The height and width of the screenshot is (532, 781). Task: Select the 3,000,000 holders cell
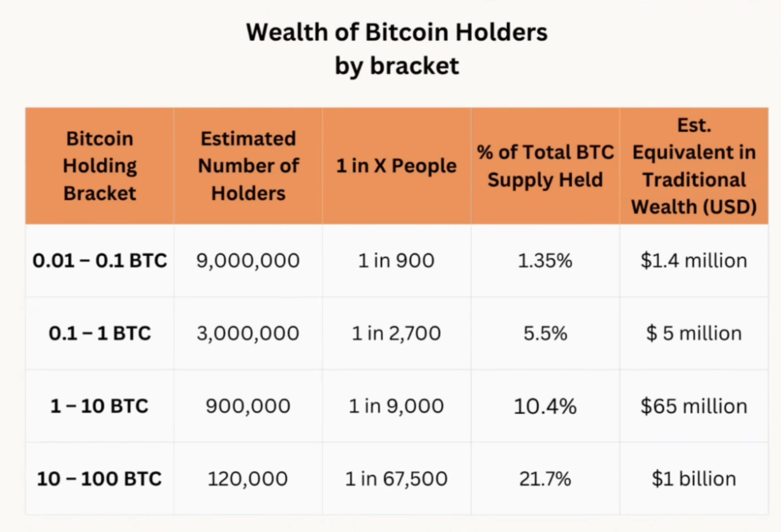coord(248,334)
